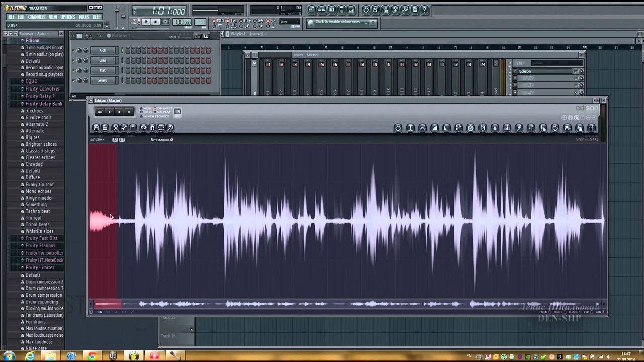644x362 pixels.
Task: Open the mixer Edison effect slot dropdown
Action: [515, 71]
